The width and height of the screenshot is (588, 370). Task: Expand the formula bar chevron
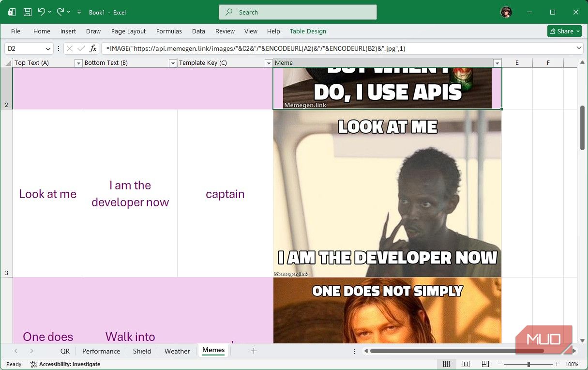[579, 48]
